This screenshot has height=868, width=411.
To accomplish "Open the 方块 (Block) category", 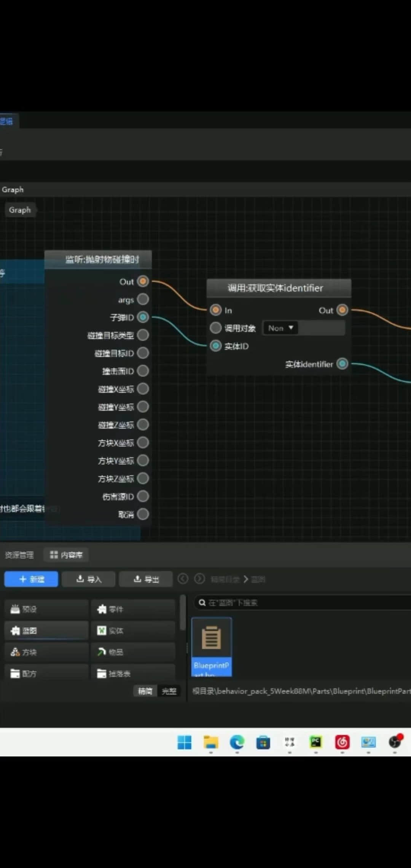I will click(x=46, y=652).
